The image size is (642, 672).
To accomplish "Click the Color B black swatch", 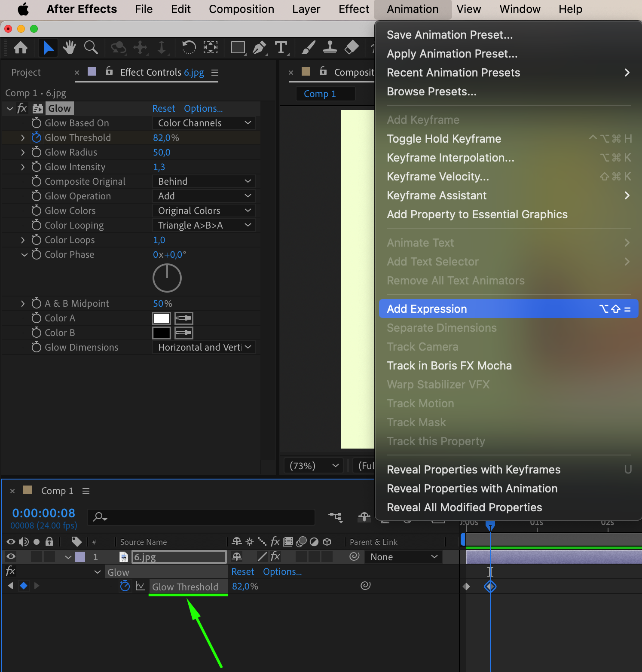I will (x=162, y=333).
